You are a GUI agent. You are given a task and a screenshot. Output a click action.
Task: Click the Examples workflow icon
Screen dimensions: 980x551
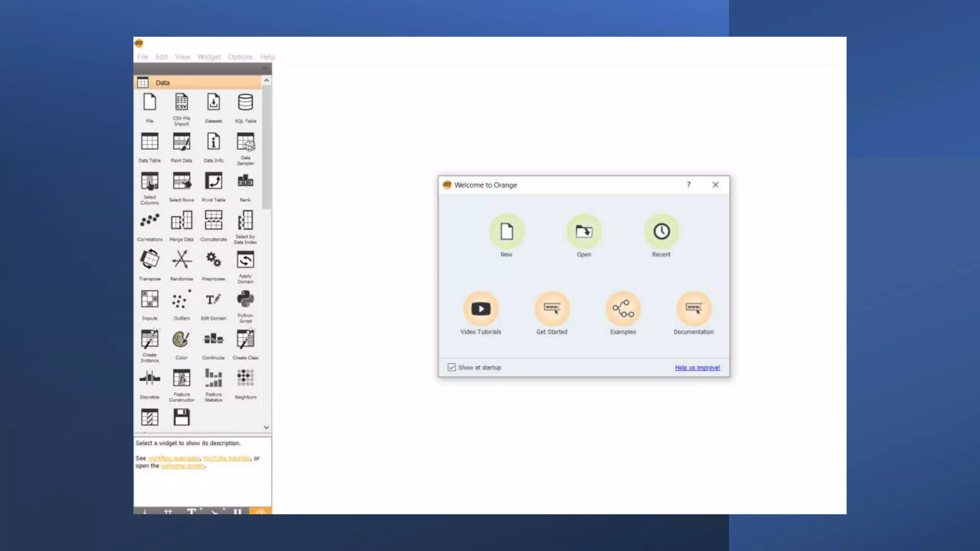(x=623, y=309)
